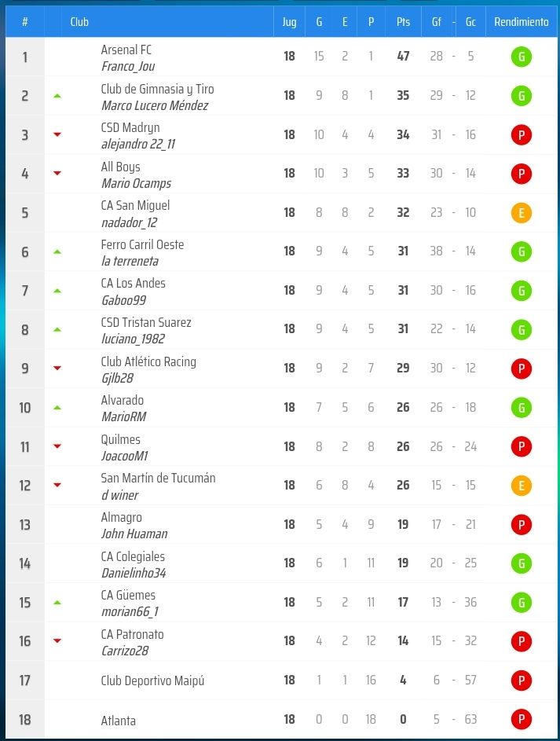
Task: Click green up arrow beside Club de Gimnasia
Action: click(57, 96)
